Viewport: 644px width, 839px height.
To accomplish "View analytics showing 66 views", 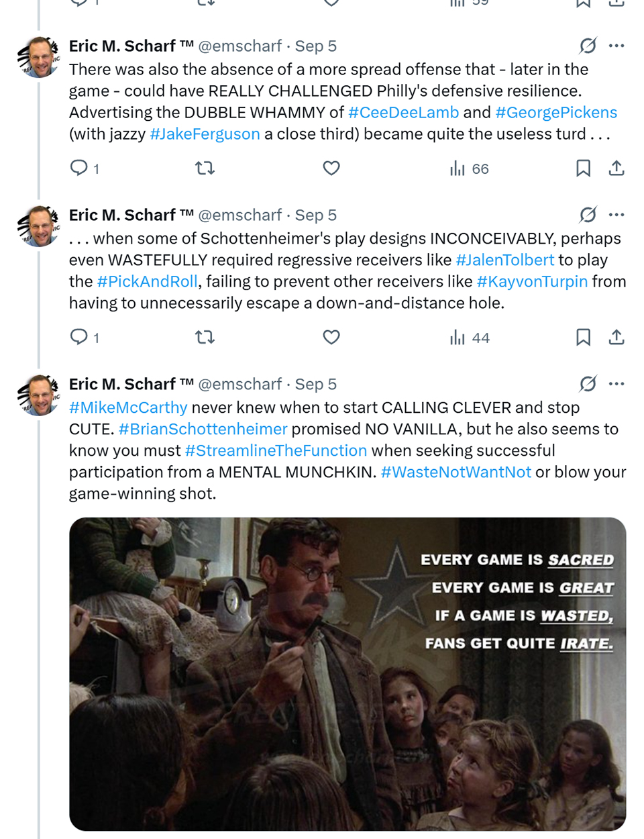I will point(470,168).
